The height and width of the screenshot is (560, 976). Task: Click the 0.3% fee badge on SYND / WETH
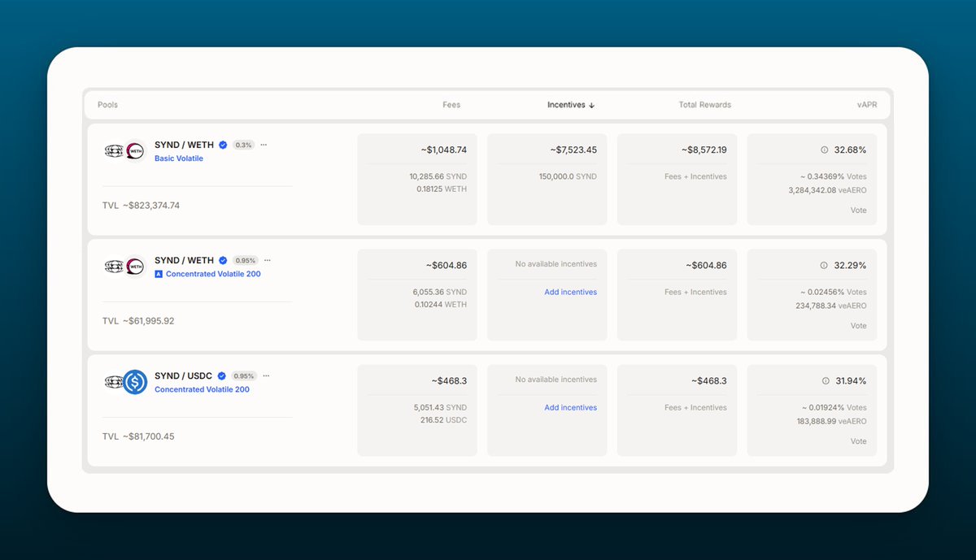pyautogui.click(x=243, y=145)
